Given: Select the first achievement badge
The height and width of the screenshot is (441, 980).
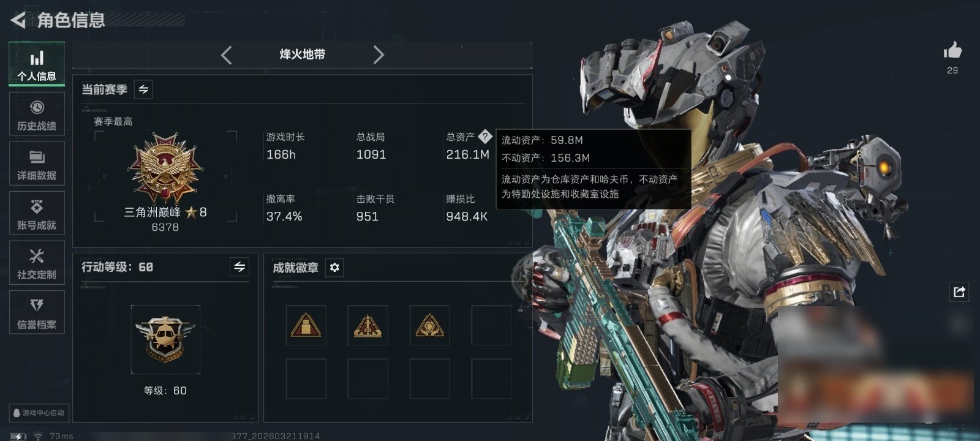Looking at the screenshot, I should 306,325.
